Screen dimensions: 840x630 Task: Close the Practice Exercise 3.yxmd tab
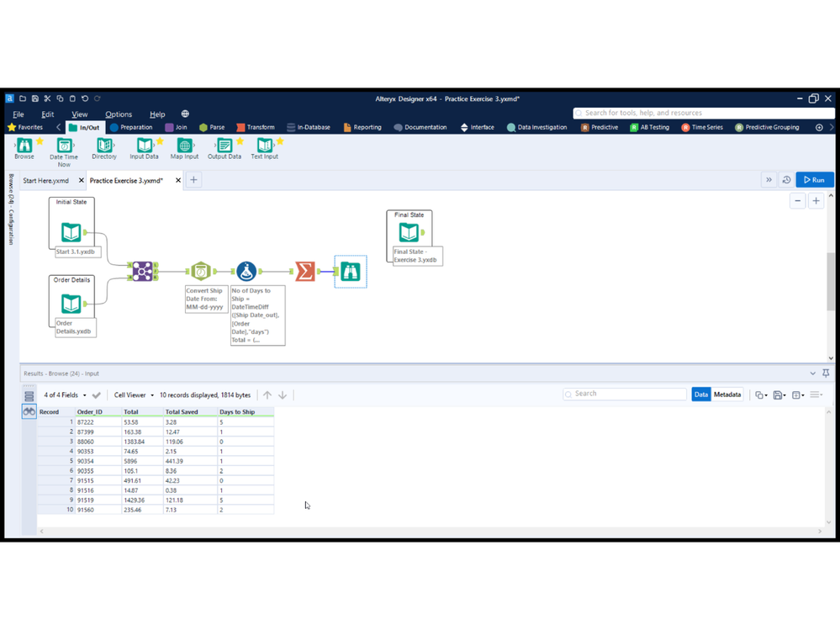tap(178, 181)
